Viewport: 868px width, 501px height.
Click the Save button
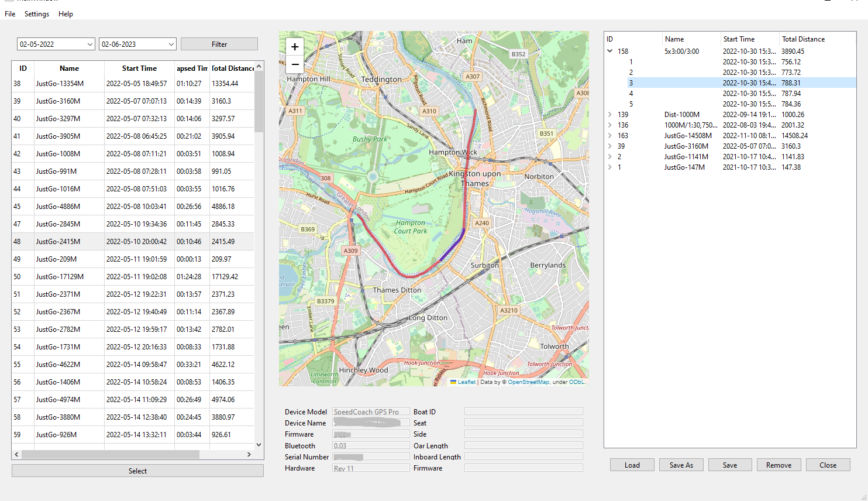click(730, 465)
